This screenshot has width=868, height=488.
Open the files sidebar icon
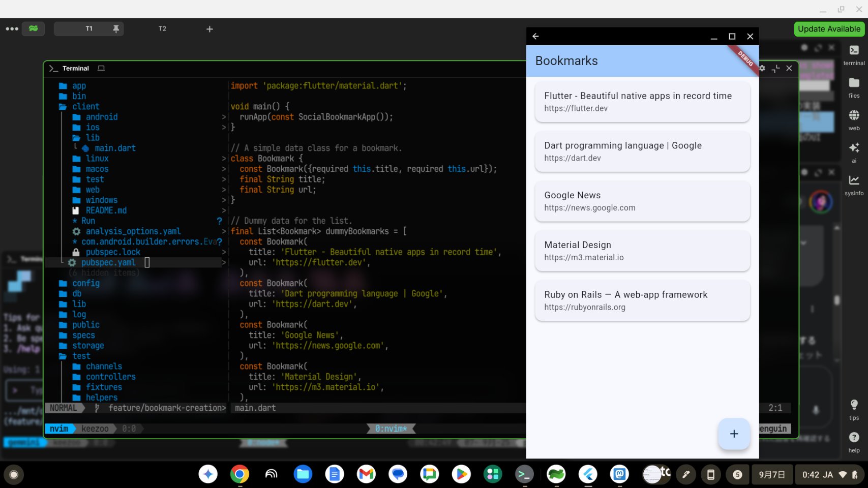(x=854, y=87)
